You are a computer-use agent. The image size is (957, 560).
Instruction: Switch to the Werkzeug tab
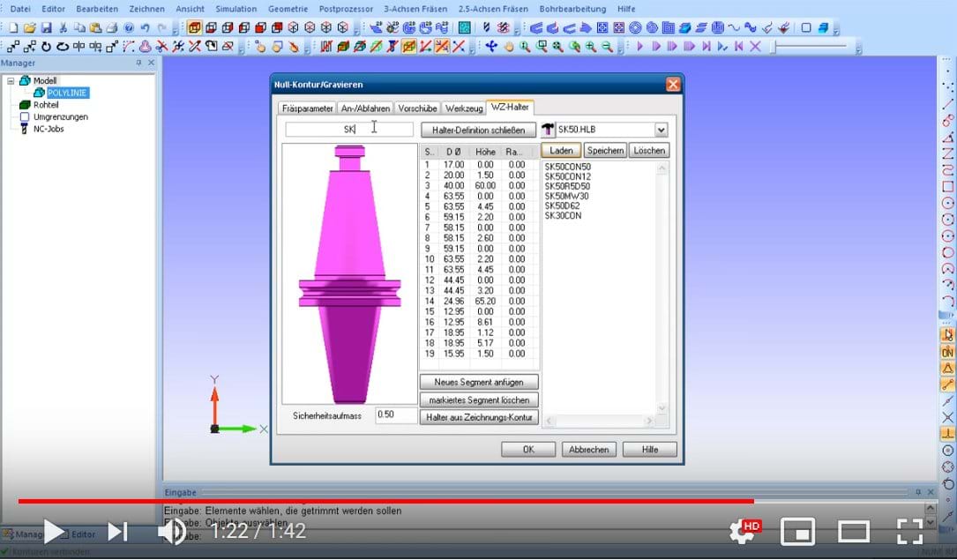[464, 108]
